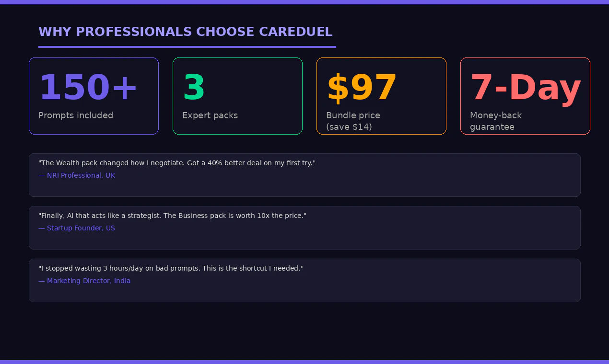Click the "Money-back guarantee" label
This screenshot has height=364, width=609.
[x=496, y=121]
